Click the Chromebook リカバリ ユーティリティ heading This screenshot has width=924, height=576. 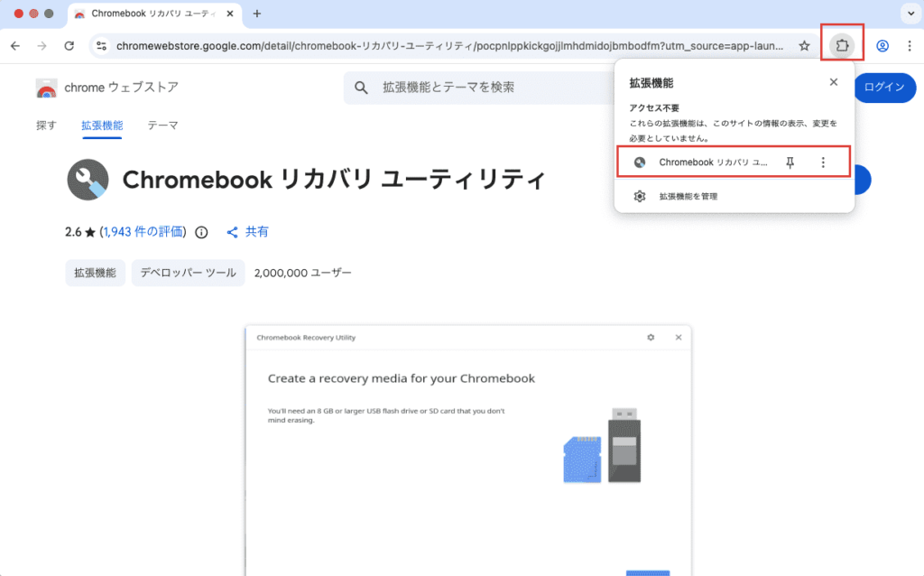(334, 180)
